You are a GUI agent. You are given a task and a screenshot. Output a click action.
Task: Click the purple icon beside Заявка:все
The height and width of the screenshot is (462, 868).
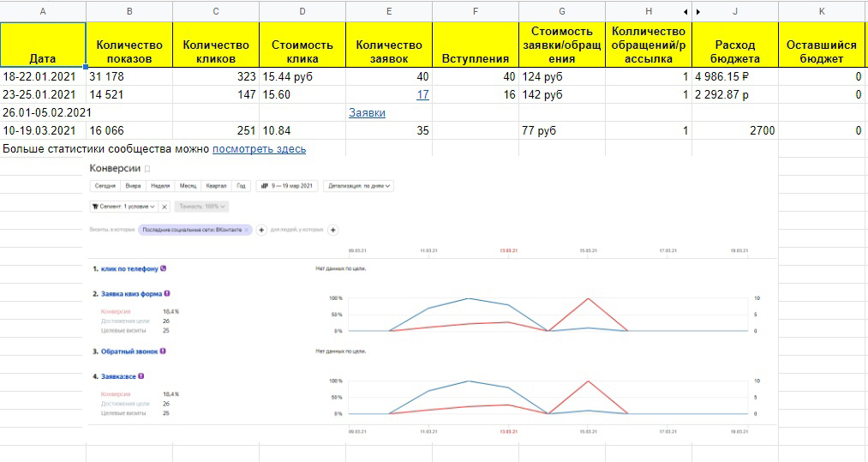coord(141,376)
